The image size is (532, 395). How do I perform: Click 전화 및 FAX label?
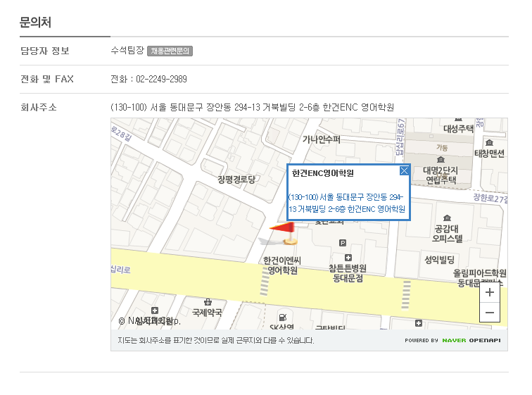tap(47, 79)
